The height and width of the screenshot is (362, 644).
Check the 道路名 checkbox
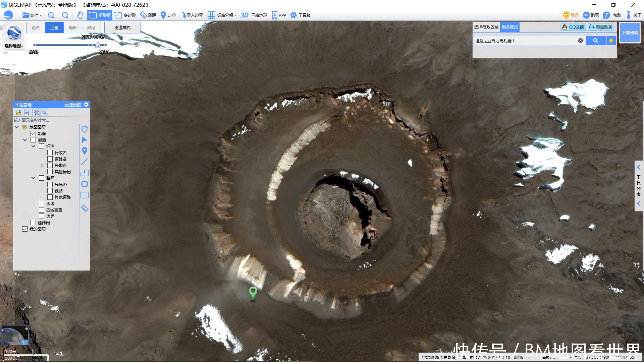point(50,159)
